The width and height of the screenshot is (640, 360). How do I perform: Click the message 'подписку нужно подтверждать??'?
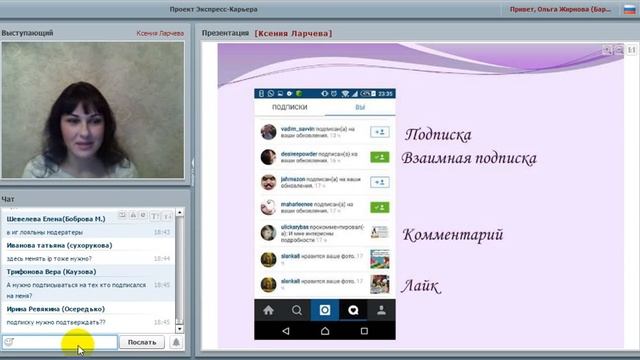[x=56, y=322]
